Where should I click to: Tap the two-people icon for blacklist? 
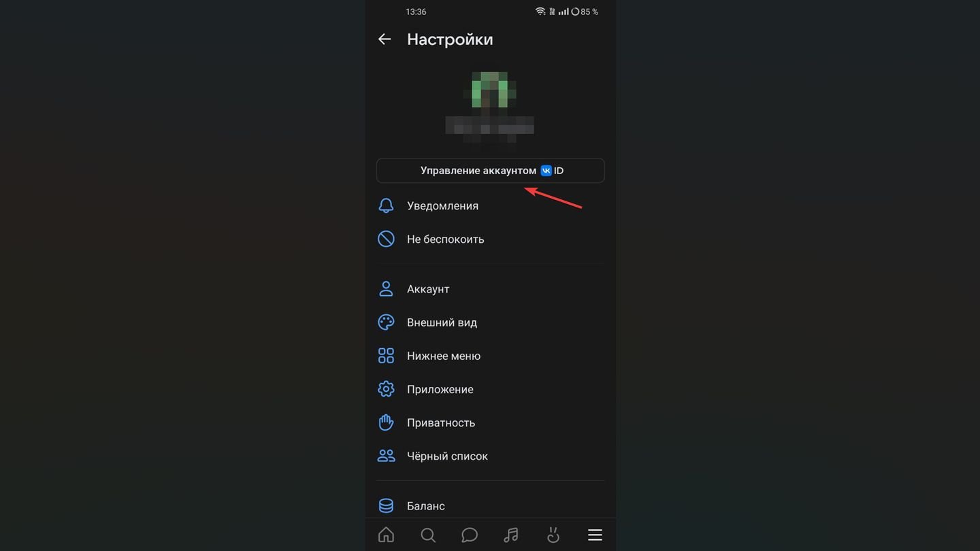(x=386, y=455)
